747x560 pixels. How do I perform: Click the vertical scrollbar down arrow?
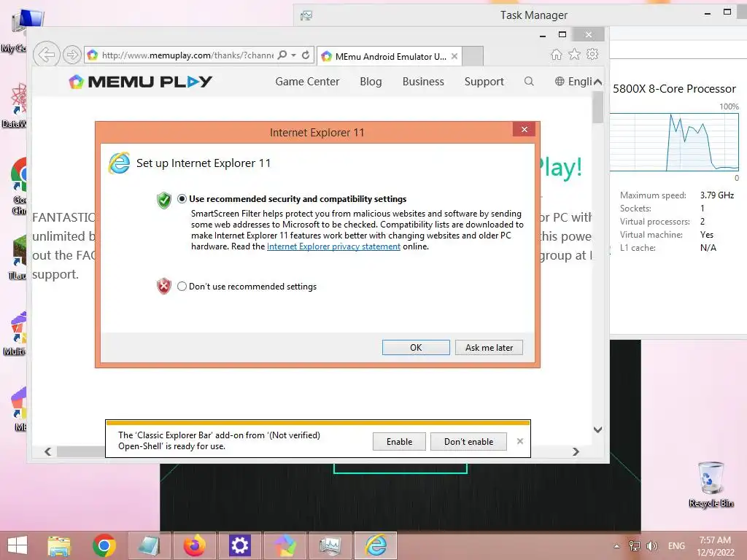click(x=597, y=429)
